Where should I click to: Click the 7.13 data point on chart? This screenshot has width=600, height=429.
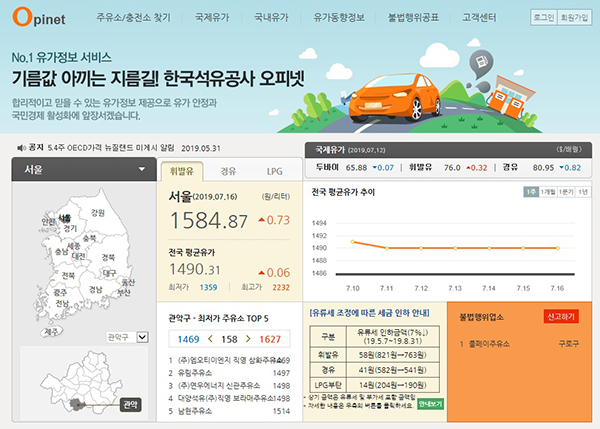[x=455, y=248]
